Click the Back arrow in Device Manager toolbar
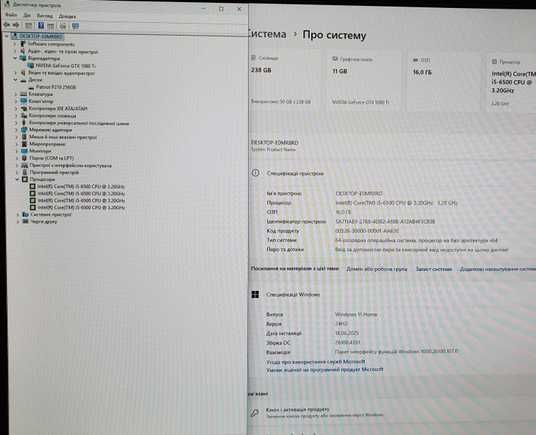Viewport: 536px width, 435px height. click(6, 25)
